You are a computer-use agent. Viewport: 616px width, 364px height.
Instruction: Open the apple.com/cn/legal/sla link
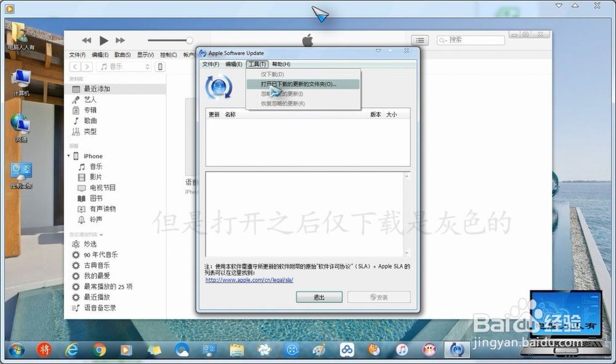(249, 280)
